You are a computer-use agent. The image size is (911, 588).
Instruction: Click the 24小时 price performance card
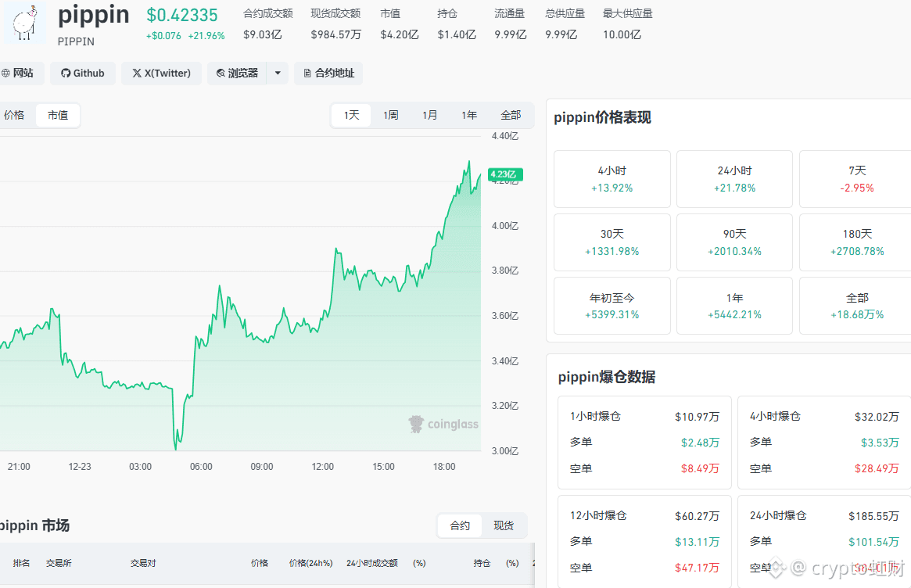(734, 179)
